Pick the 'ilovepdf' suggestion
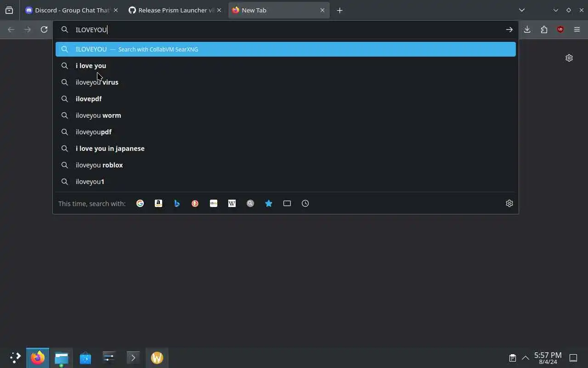 (286, 99)
